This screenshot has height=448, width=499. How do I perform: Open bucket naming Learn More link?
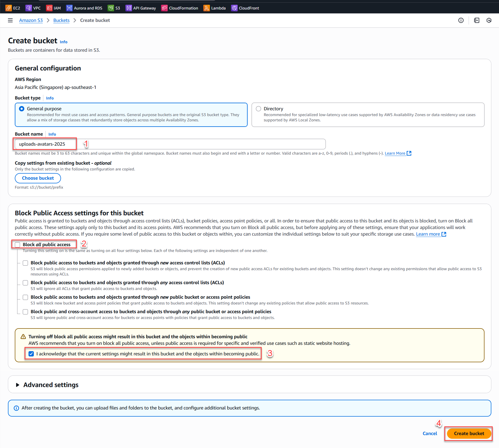pyautogui.click(x=395, y=153)
